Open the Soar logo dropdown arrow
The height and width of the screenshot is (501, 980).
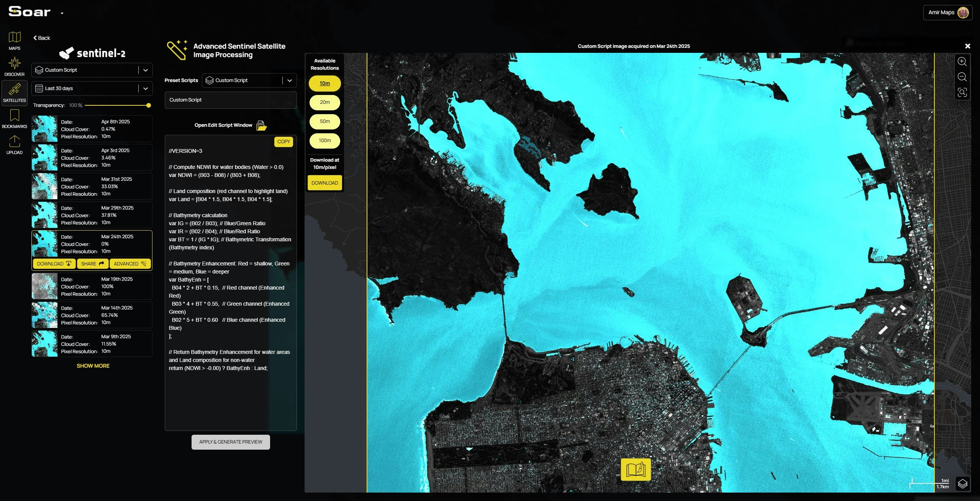(62, 13)
